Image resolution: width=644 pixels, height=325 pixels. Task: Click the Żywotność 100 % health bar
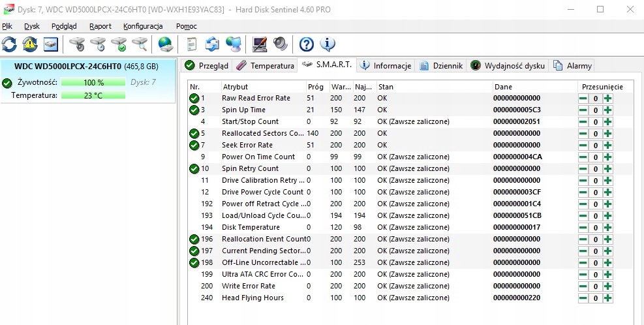click(93, 83)
